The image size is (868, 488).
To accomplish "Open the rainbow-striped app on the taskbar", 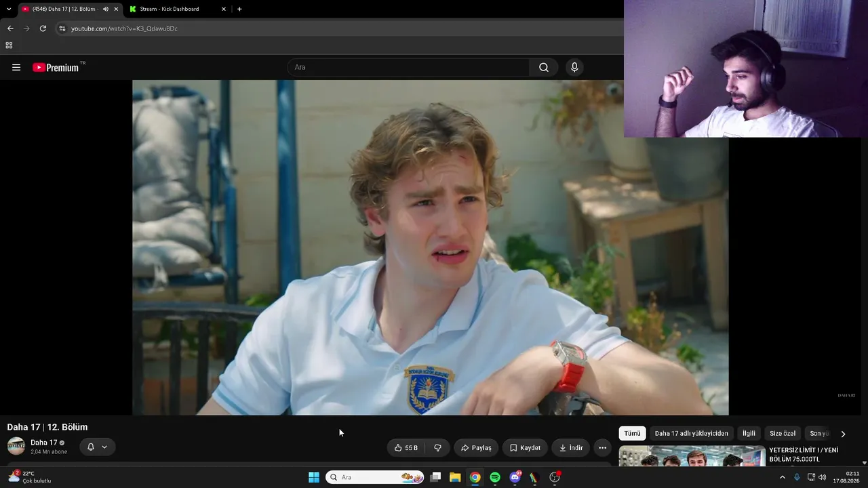I will point(534,477).
